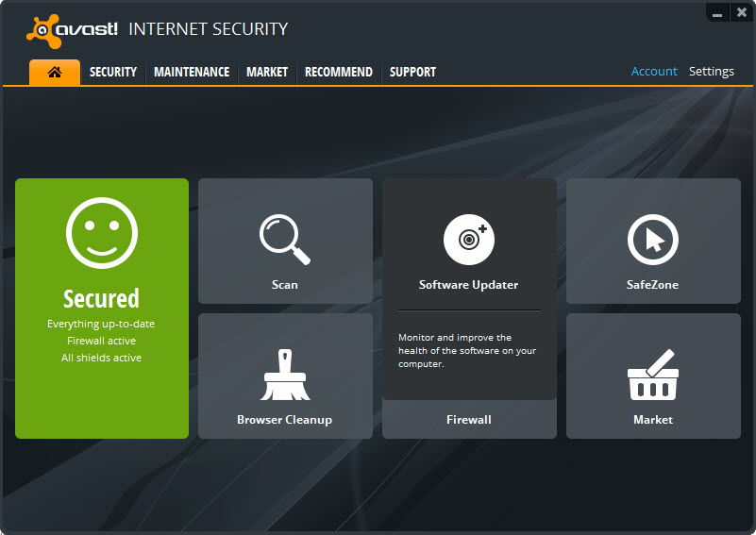Click the 'Secured' status heading
This screenshot has width=756, height=535.
click(x=101, y=299)
